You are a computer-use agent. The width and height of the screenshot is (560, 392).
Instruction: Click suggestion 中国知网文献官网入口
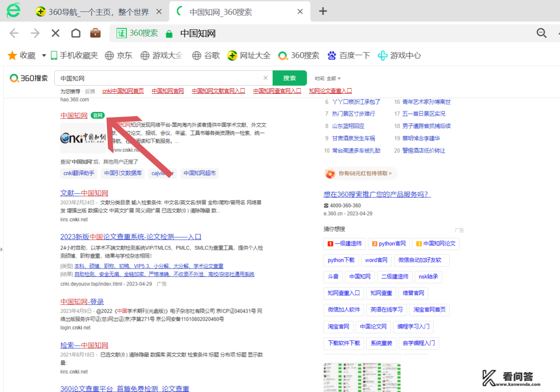tap(218, 91)
